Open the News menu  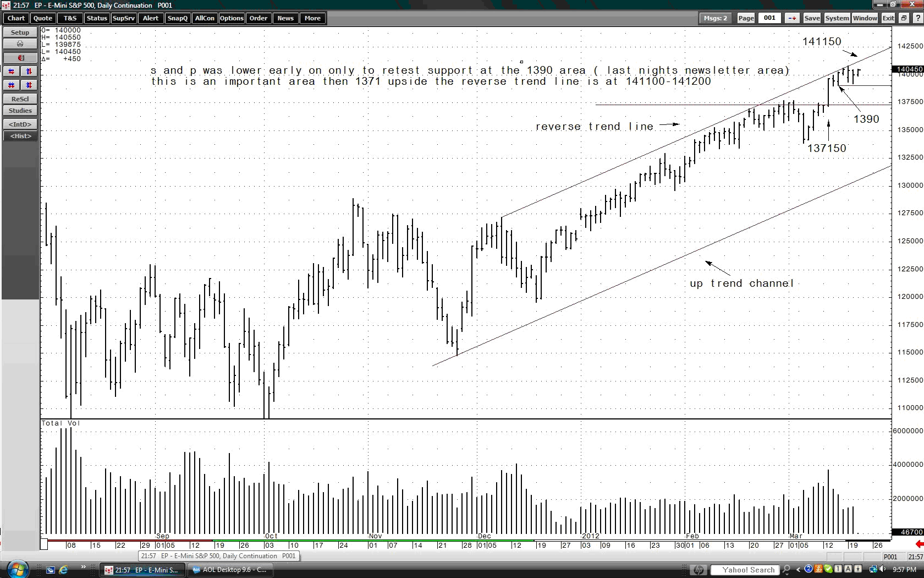tap(285, 18)
